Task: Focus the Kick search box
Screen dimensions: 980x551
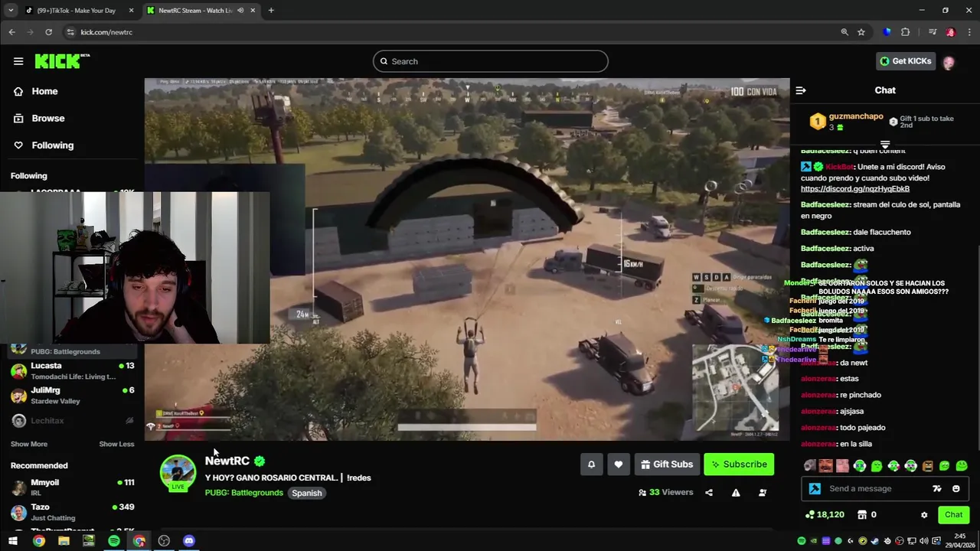Action: 491,61
